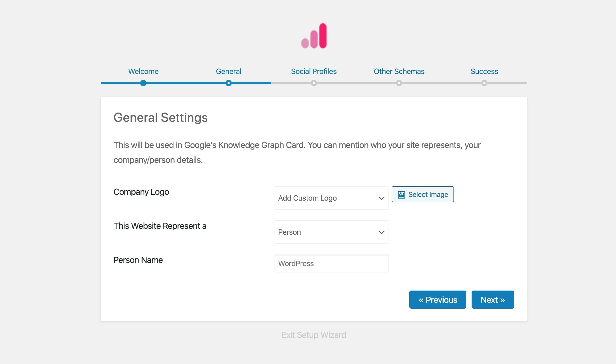Jump to the Success step label
616x364 pixels.
pos(484,71)
